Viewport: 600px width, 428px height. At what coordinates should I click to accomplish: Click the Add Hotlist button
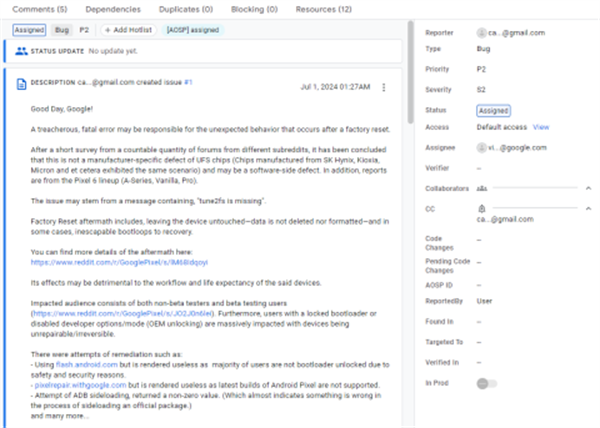129,30
